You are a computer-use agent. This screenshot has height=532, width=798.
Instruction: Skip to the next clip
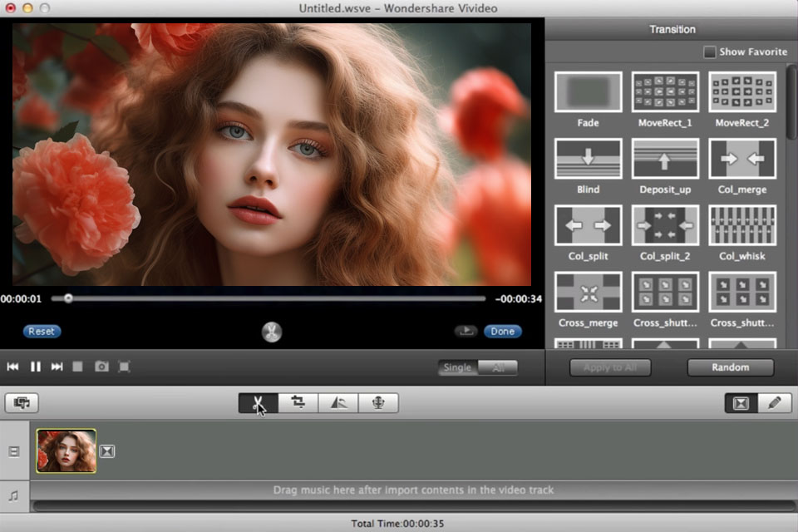[57, 367]
